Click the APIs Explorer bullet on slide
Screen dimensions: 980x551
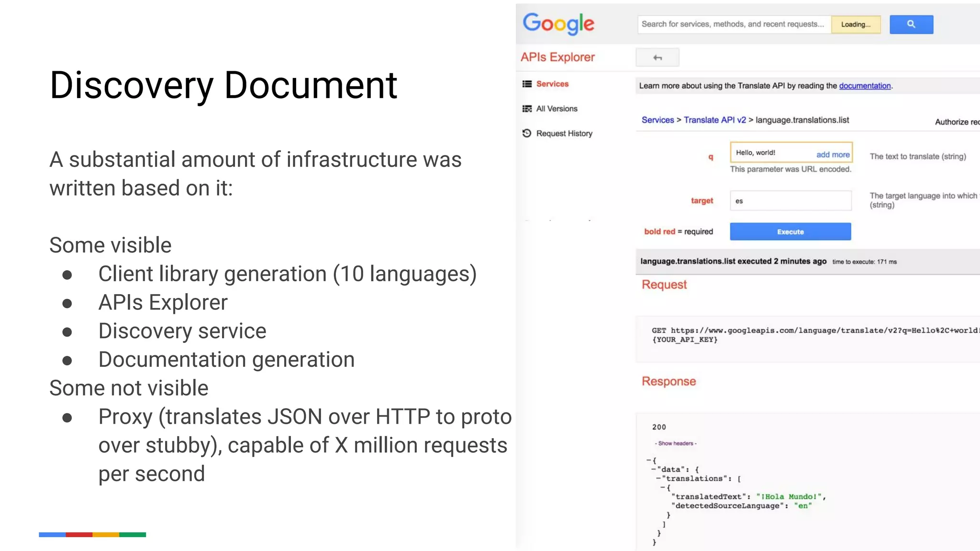coord(163,302)
